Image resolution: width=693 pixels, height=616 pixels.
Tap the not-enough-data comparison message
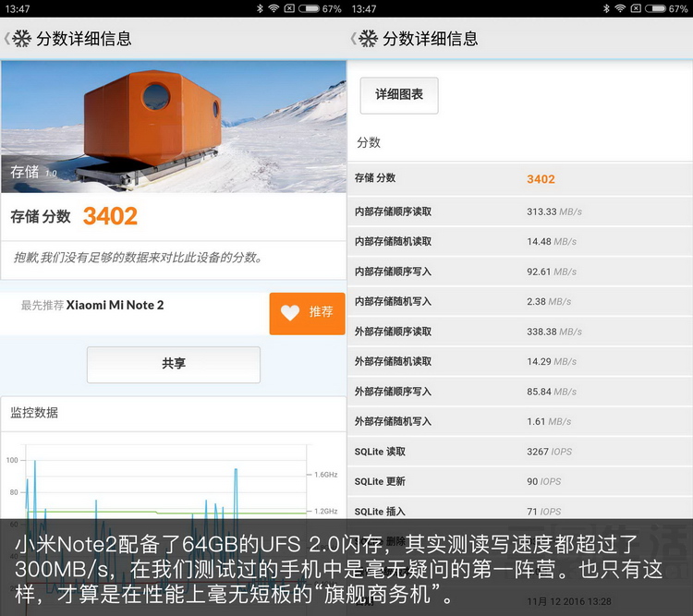(x=139, y=257)
